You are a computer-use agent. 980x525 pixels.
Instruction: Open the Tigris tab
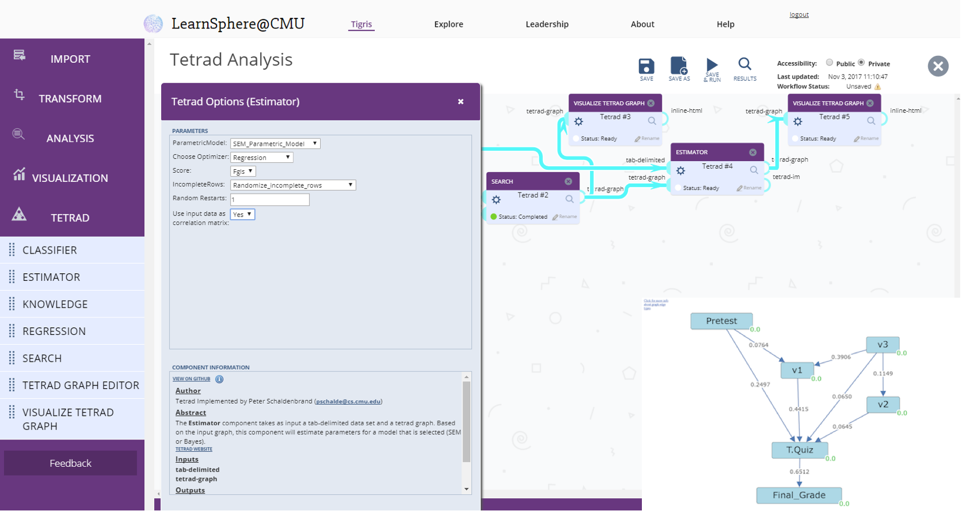click(361, 24)
